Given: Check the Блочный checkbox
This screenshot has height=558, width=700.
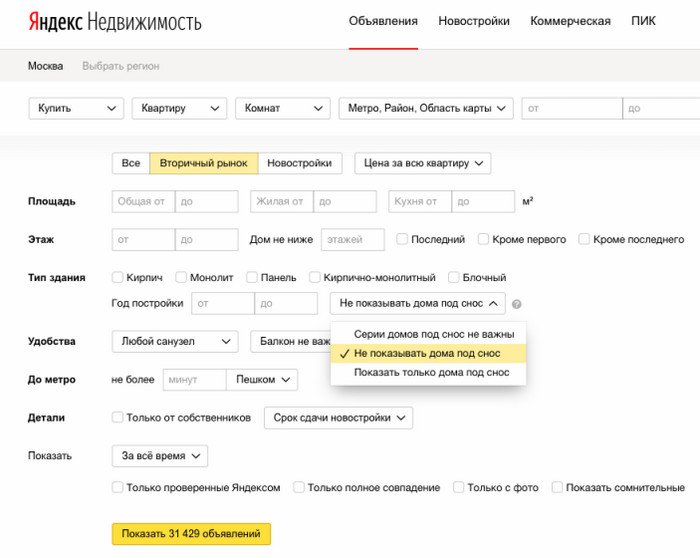Looking at the screenshot, I should pyautogui.click(x=454, y=277).
